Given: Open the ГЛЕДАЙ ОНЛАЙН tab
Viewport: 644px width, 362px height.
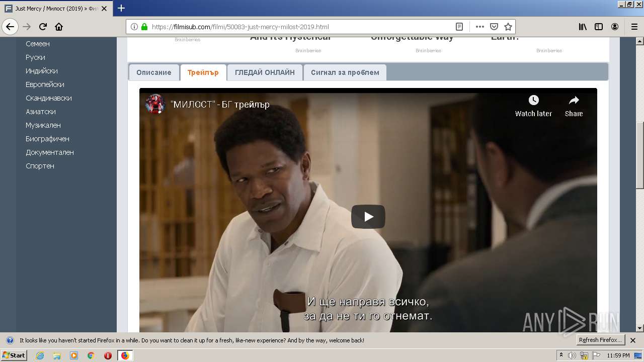Looking at the screenshot, I should (x=265, y=72).
